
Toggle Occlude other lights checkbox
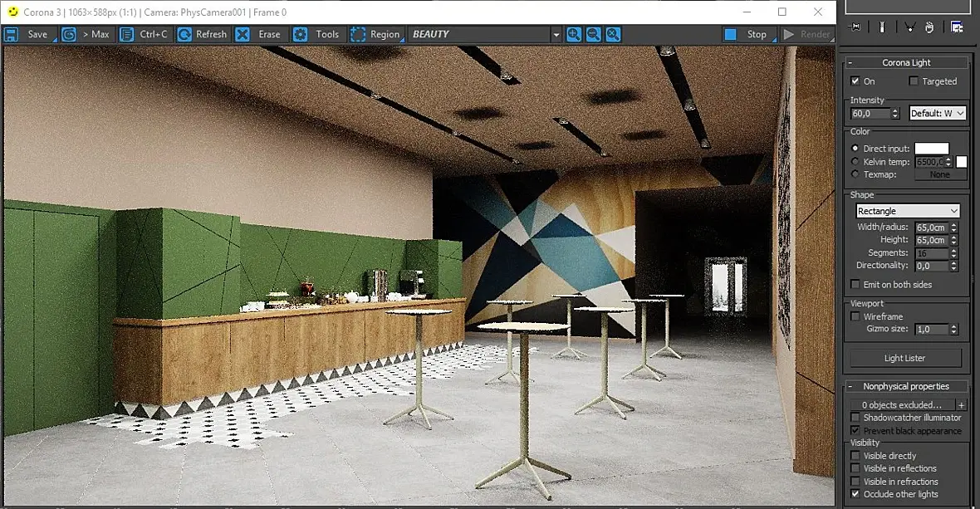click(x=855, y=493)
